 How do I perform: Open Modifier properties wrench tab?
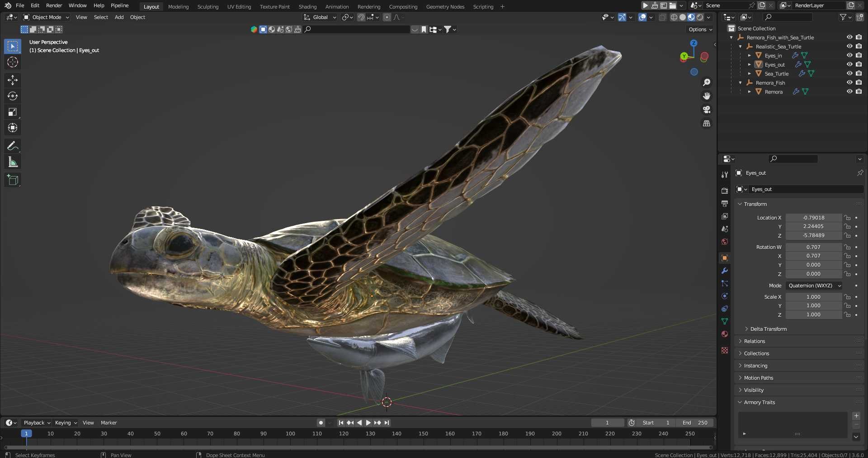(725, 271)
